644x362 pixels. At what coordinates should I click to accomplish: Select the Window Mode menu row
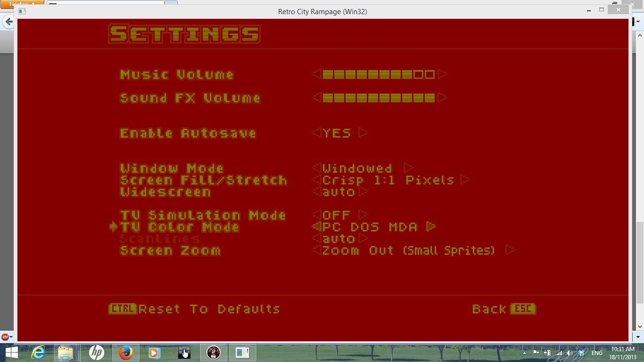click(x=172, y=168)
